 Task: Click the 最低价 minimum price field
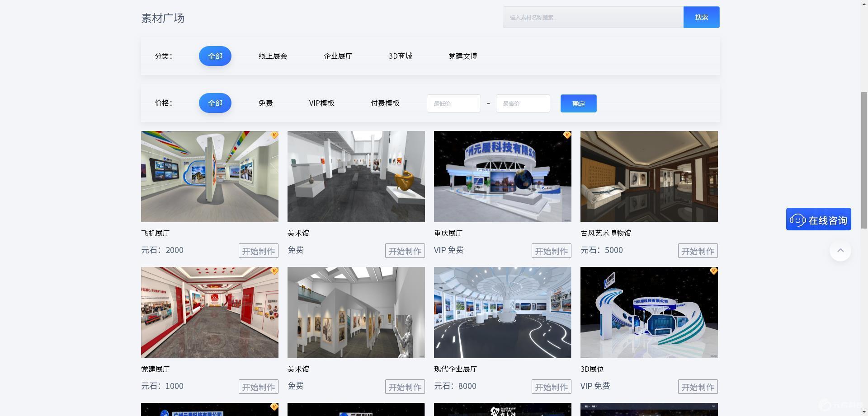[454, 103]
